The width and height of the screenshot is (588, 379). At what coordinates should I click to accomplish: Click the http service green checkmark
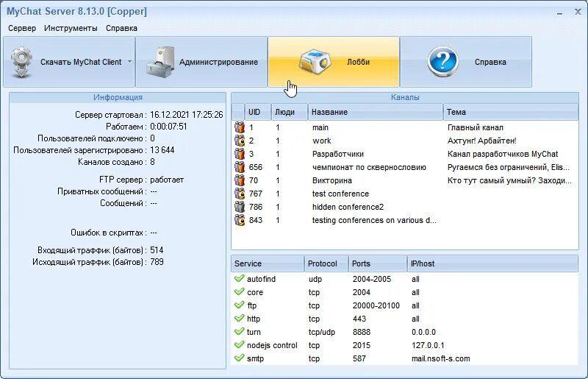click(240, 319)
